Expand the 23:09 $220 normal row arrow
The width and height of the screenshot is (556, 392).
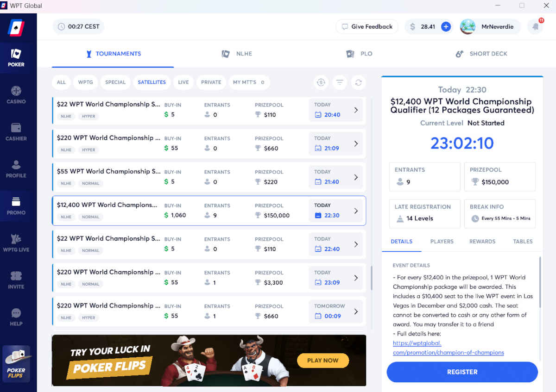[x=356, y=278]
